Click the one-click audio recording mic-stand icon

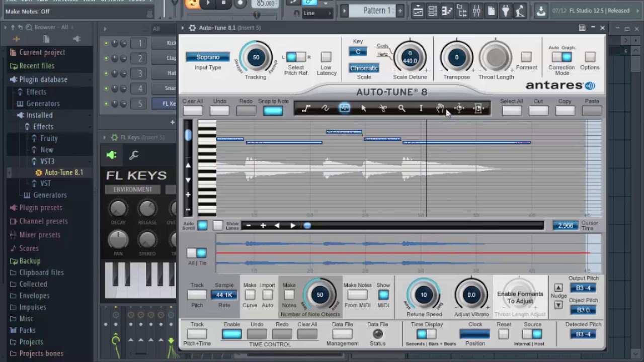click(x=521, y=10)
